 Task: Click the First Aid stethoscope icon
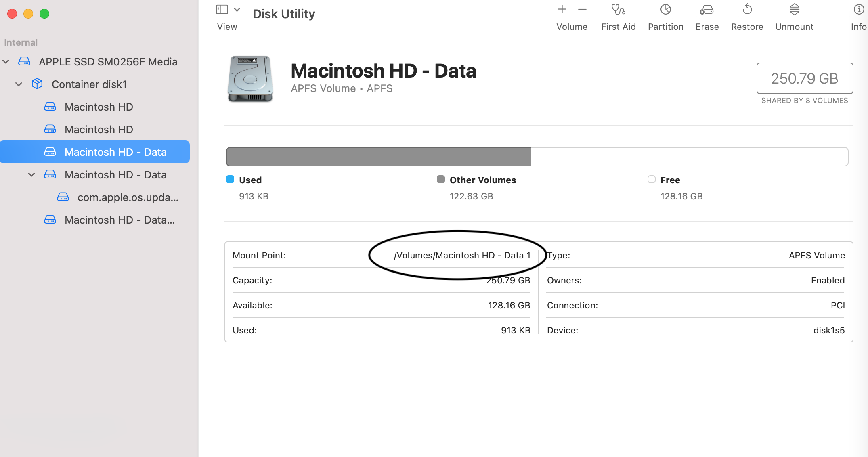[618, 10]
